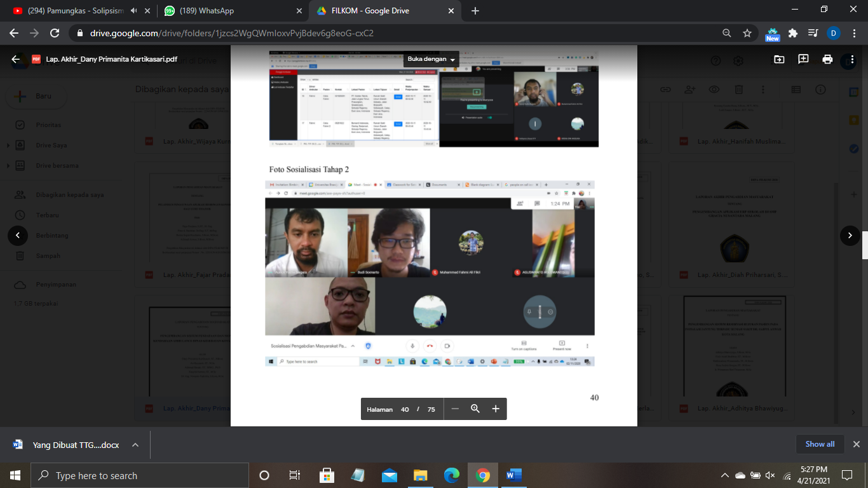The image size is (868, 488).
Task: Close the downloads bar
Action: click(856, 444)
